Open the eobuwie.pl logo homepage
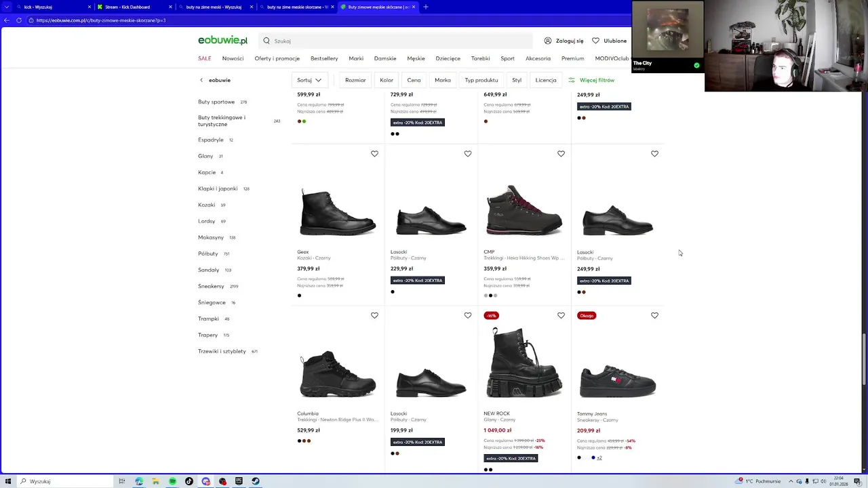The height and width of the screenshot is (488, 868). [222, 41]
